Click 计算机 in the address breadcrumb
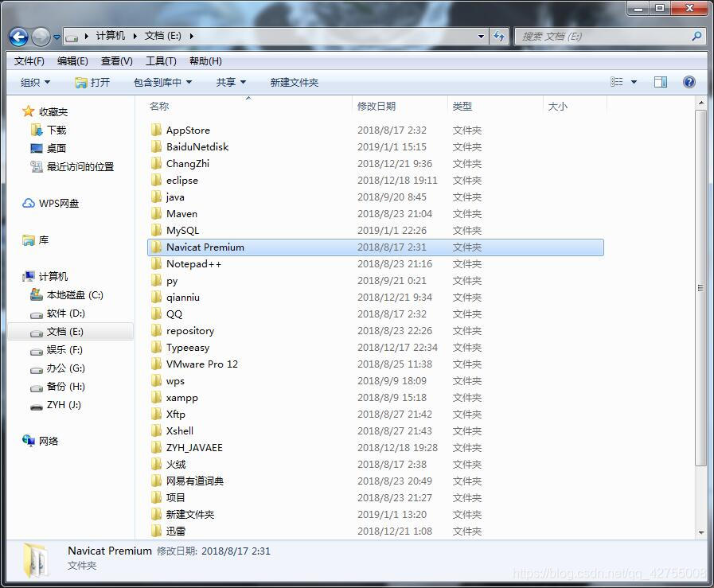Screen dimensions: 714x588 point(110,36)
